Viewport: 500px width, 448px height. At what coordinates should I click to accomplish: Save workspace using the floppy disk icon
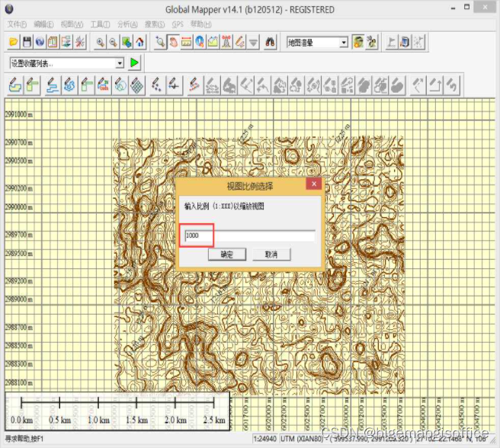27,42
